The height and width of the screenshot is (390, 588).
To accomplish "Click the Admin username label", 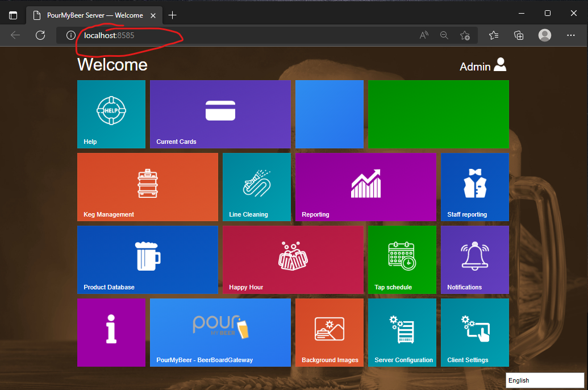I will click(475, 67).
